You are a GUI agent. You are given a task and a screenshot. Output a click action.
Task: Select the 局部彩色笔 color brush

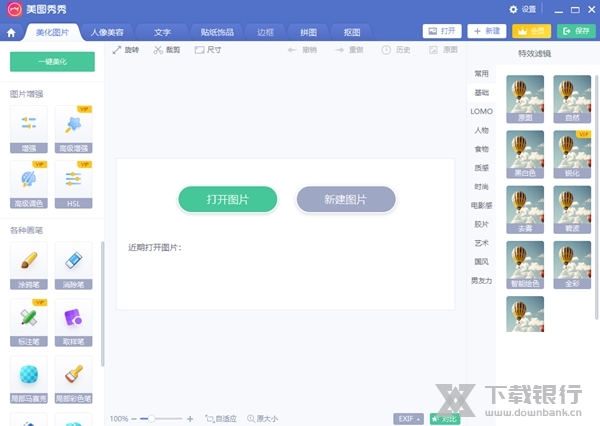coord(73,380)
